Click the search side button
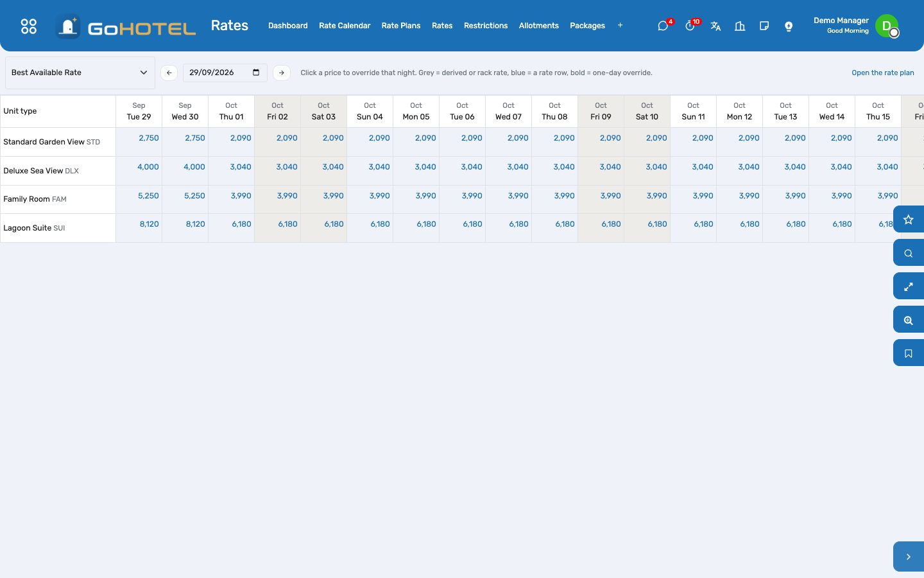The height and width of the screenshot is (578, 924). 909,253
